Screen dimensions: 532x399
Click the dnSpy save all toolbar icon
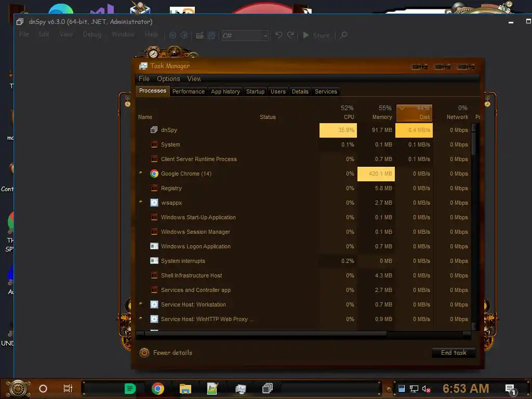coord(211,35)
